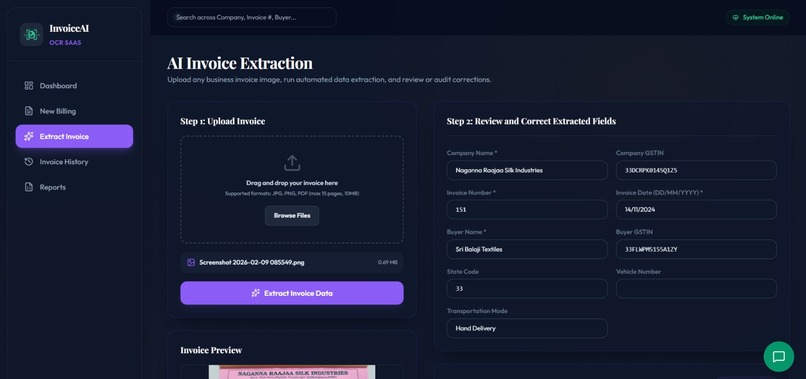Click the 'Step 1: Upload Invoice' heading
The width and height of the screenshot is (806, 379).
point(223,121)
